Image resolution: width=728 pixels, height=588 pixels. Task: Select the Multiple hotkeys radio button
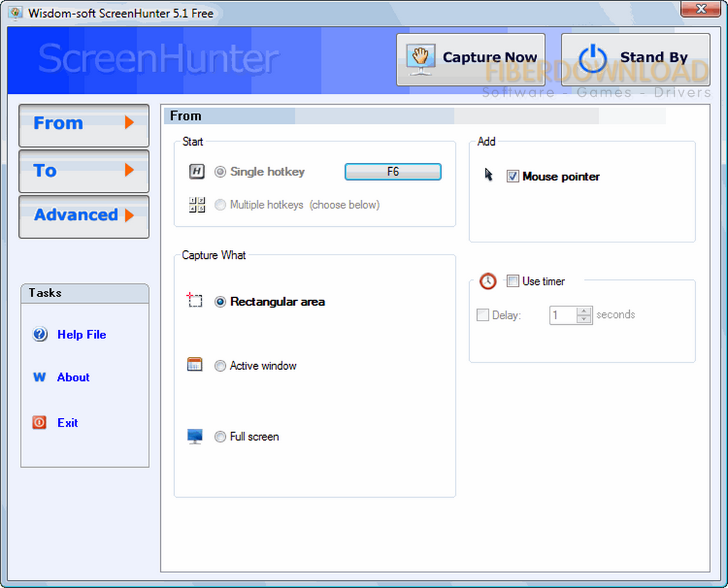[x=220, y=205]
